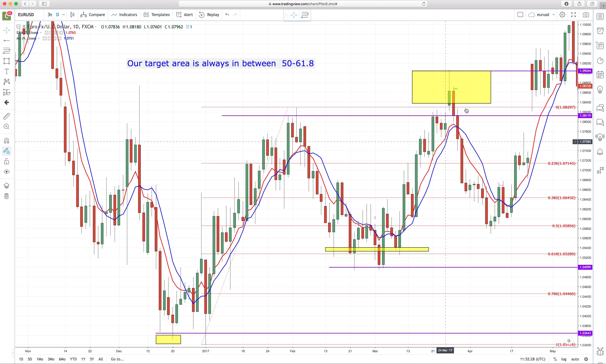Select the ruler measure tool
Viewport: 606px width, 364px height.
tap(7, 116)
